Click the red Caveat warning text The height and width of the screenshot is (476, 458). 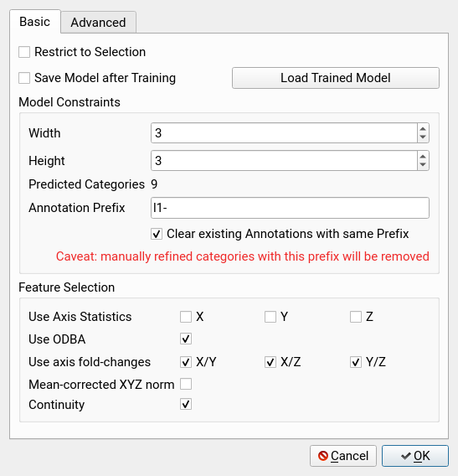pyautogui.click(x=242, y=256)
